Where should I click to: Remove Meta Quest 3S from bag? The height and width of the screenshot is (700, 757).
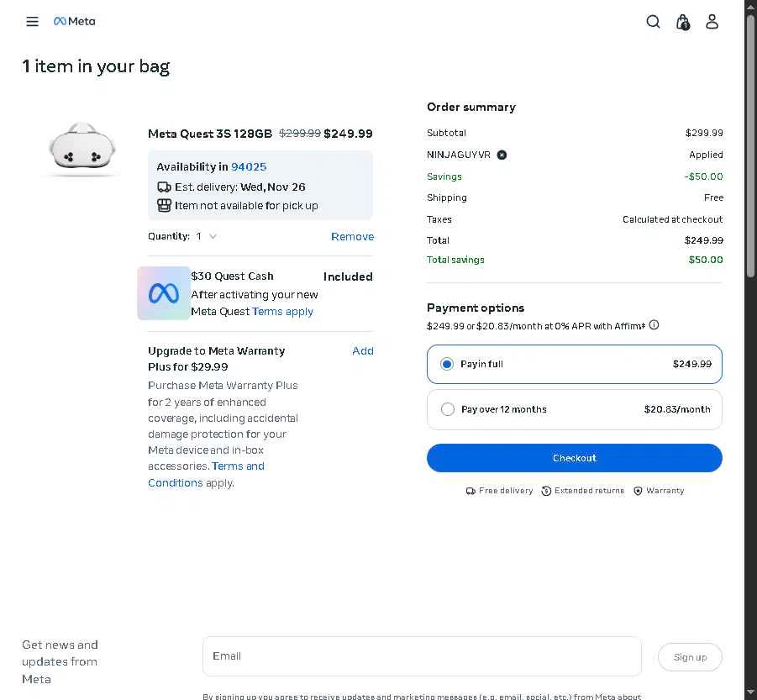click(x=352, y=236)
